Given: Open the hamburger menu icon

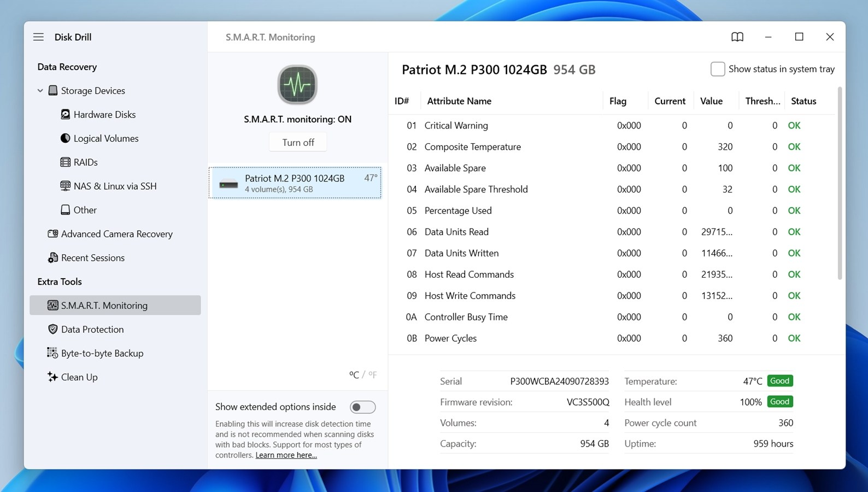Looking at the screenshot, I should (x=38, y=37).
